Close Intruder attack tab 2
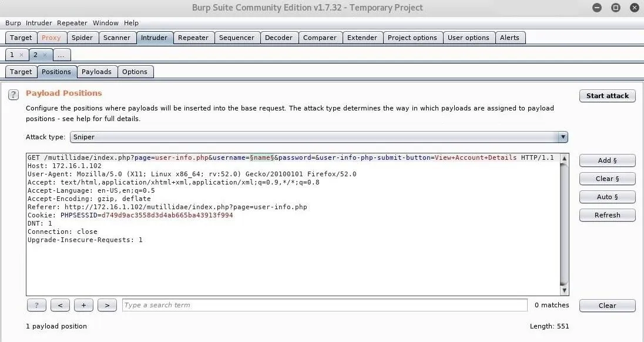The width and height of the screenshot is (644, 342). 45,55
